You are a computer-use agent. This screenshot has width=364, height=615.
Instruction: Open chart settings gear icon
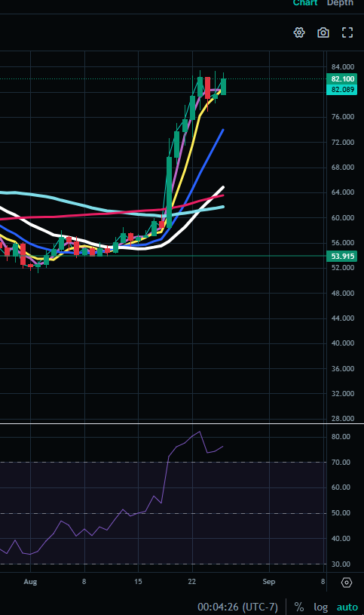click(x=299, y=32)
